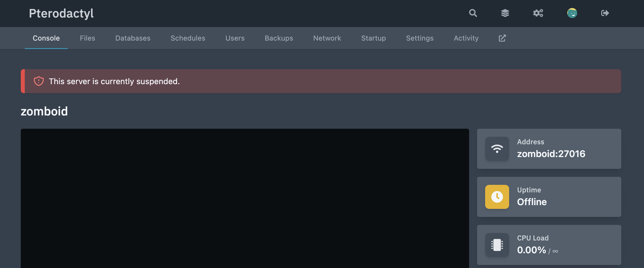Image resolution: width=644 pixels, height=268 pixels.
Task: Open the servers dashboard layers icon
Action: point(505,13)
